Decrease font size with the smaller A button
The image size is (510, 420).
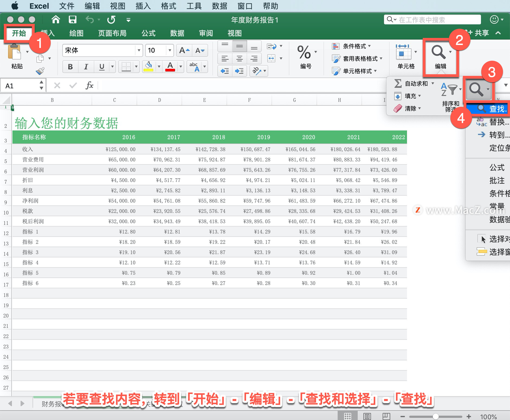point(200,50)
